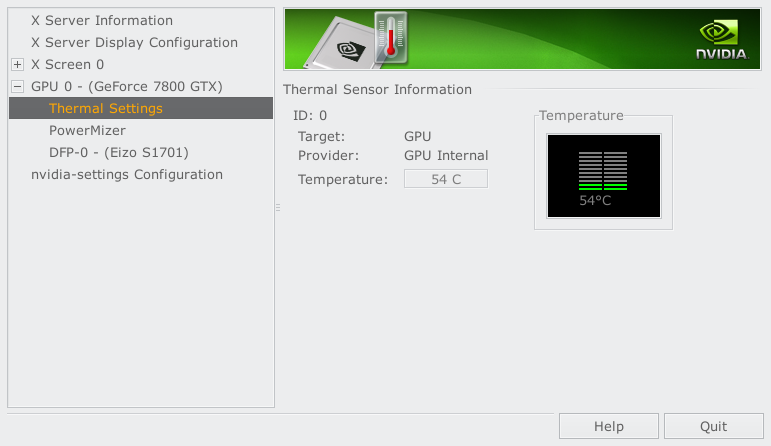Open X Server Information page

[102, 21]
